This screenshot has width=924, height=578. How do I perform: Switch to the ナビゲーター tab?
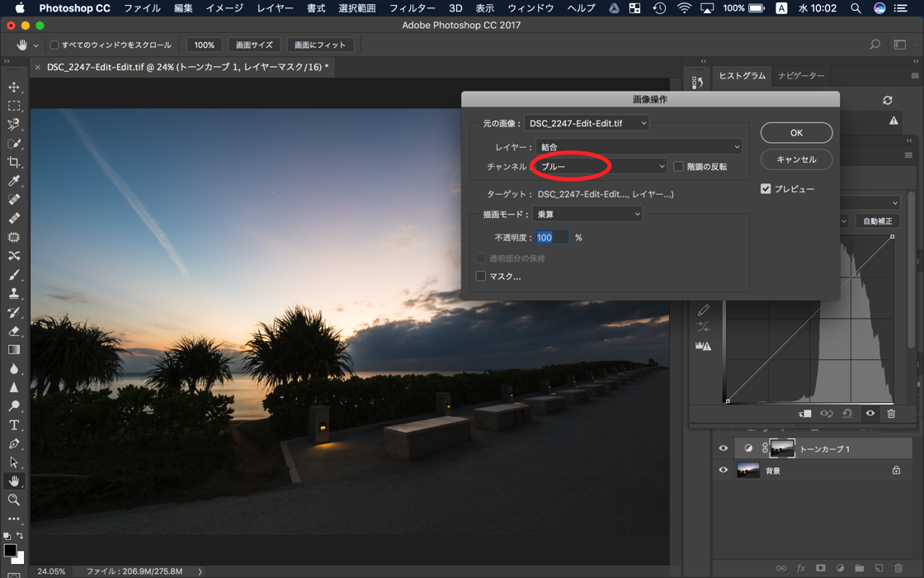click(801, 76)
